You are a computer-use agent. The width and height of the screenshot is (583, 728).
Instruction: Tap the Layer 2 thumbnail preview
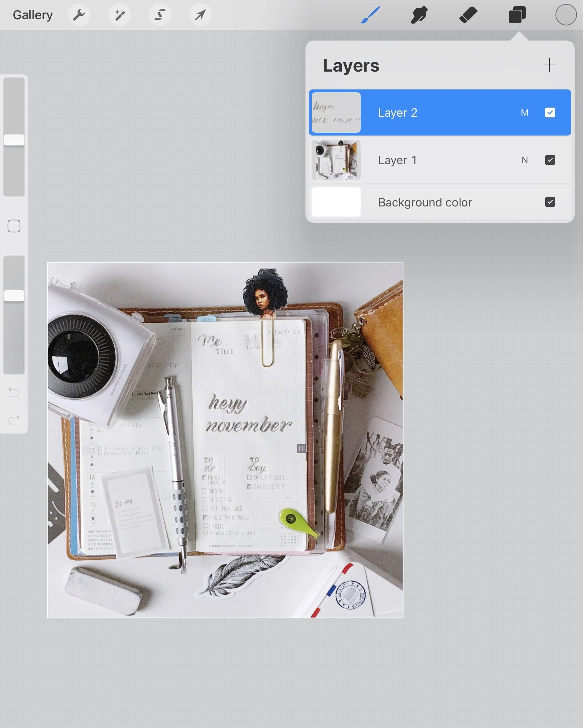[x=335, y=112]
